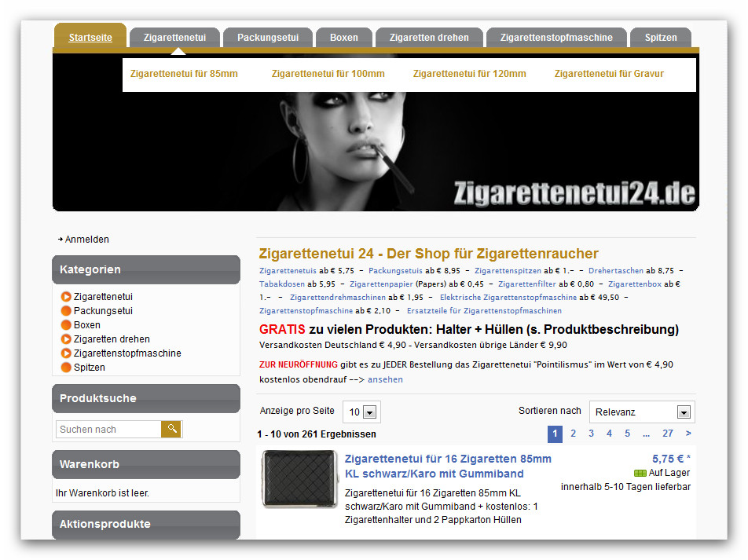The image size is (748, 560).
Task: Open product title Zigarettenetui für 16 Zigaretten 85mm
Action: (448, 466)
